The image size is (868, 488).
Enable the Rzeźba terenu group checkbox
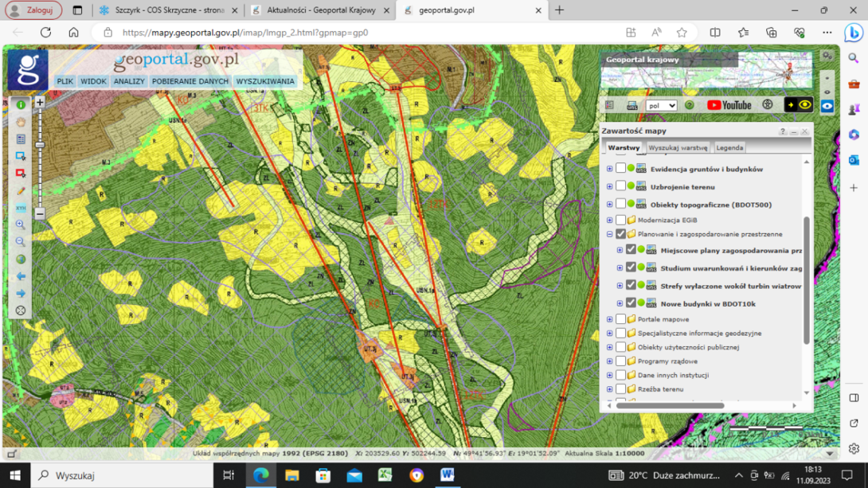click(x=620, y=389)
